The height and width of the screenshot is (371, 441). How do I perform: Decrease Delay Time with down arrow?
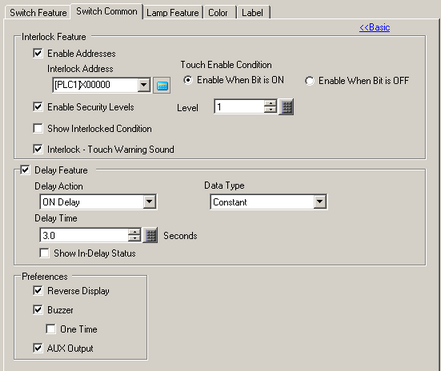pyautogui.click(x=134, y=239)
